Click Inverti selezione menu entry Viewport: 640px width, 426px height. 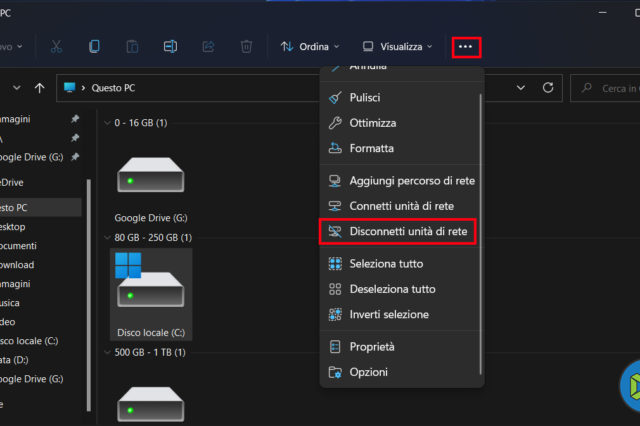point(389,314)
